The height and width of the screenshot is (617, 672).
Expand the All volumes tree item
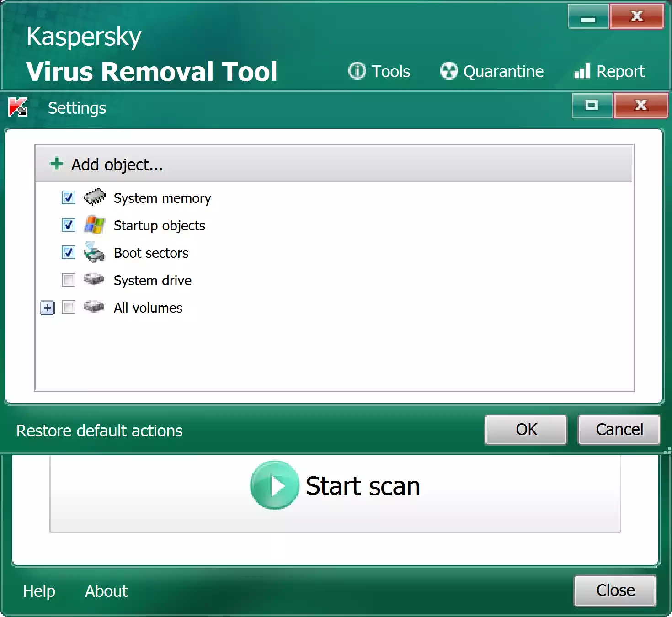pyautogui.click(x=47, y=308)
